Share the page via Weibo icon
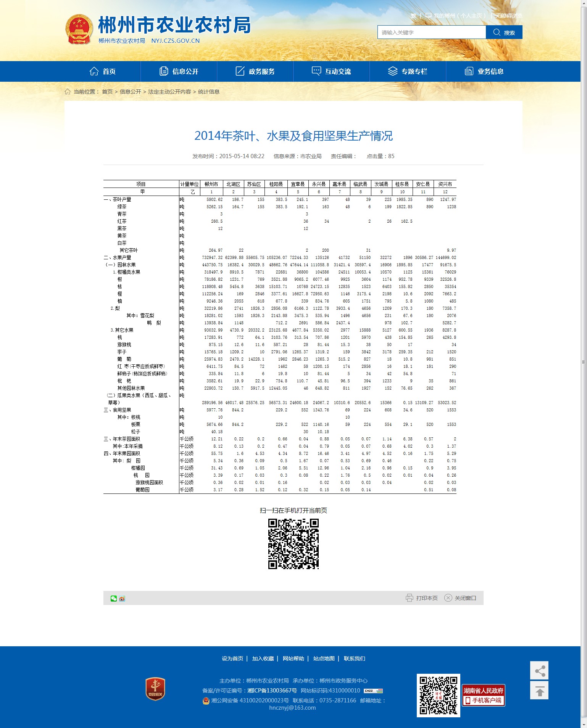Image resolution: width=587 pixels, height=728 pixels. click(122, 599)
